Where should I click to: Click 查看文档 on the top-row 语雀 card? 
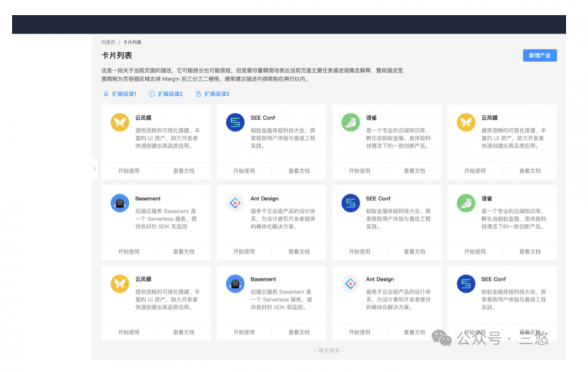[x=414, y=171]
